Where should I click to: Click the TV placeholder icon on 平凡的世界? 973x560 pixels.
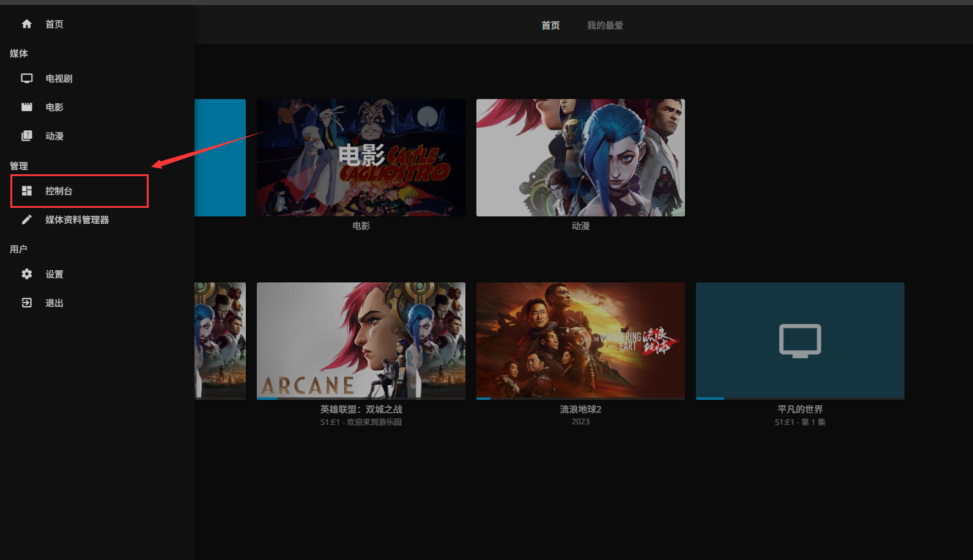click(800, 341)
